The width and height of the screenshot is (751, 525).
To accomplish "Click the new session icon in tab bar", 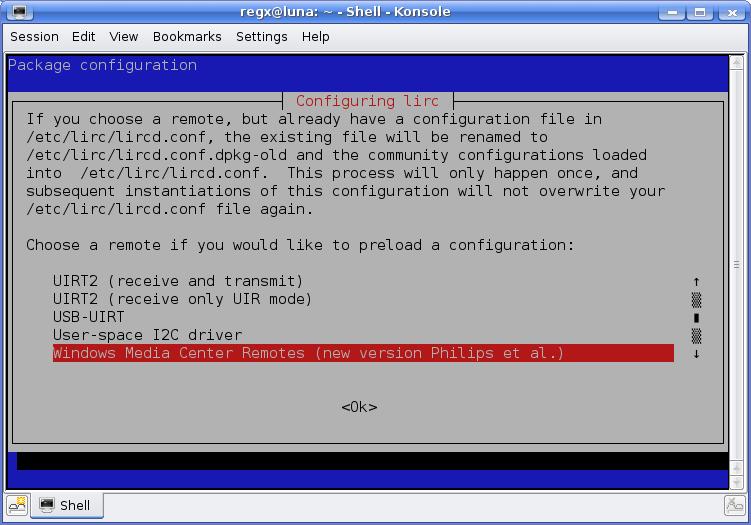I will 17,505.
